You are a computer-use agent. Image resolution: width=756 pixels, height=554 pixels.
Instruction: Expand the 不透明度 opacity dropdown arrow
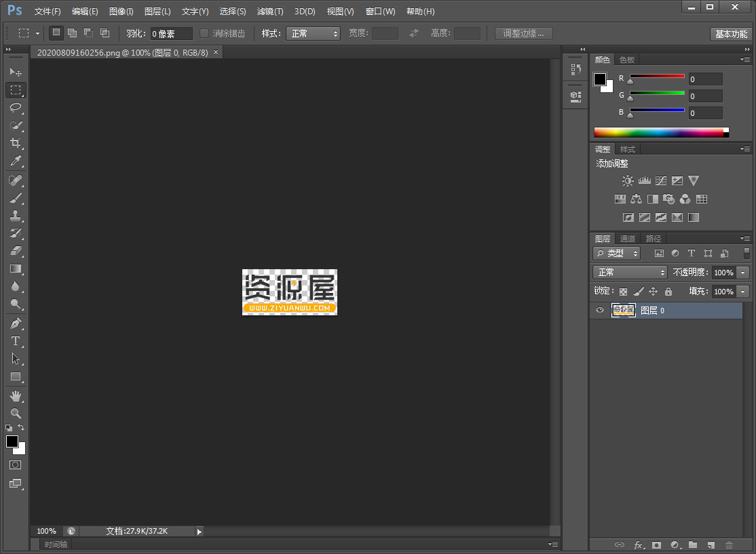(743, 273)
